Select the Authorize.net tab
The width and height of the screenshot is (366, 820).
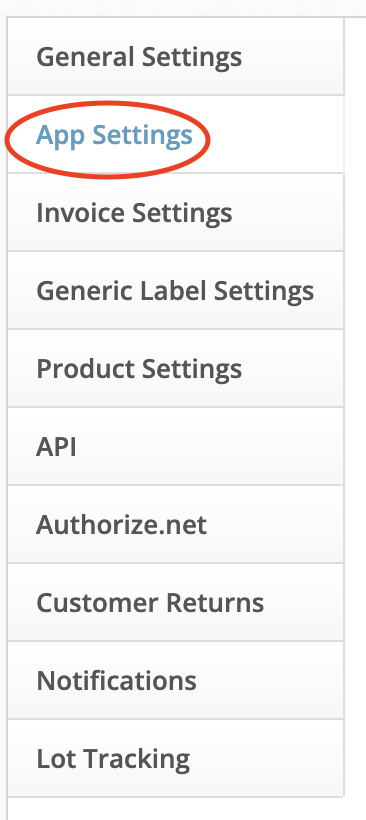176,524
